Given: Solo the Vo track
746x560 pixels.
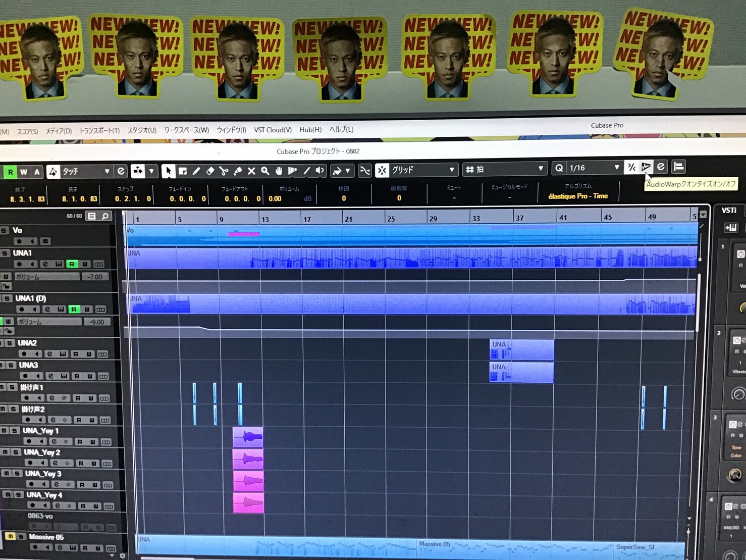Looking at the screenshot, I should coord(5,230).
